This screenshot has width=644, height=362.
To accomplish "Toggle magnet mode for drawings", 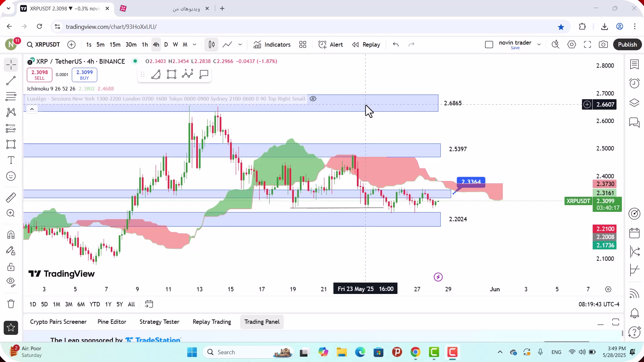I will [x=11, y=235].
